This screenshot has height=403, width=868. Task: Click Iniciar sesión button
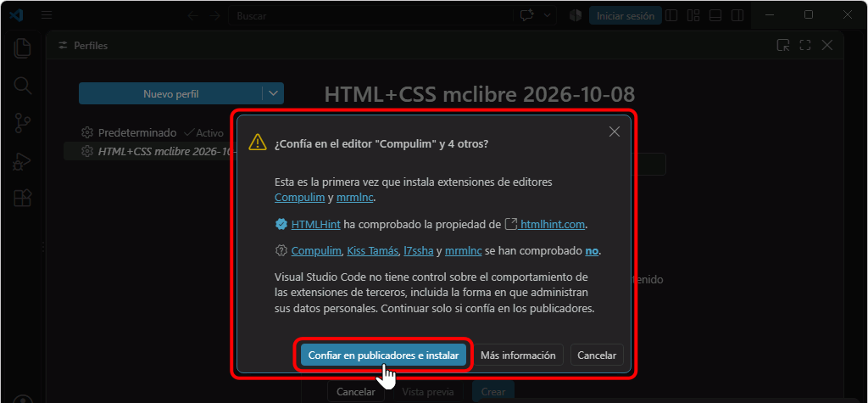[626, 15]
